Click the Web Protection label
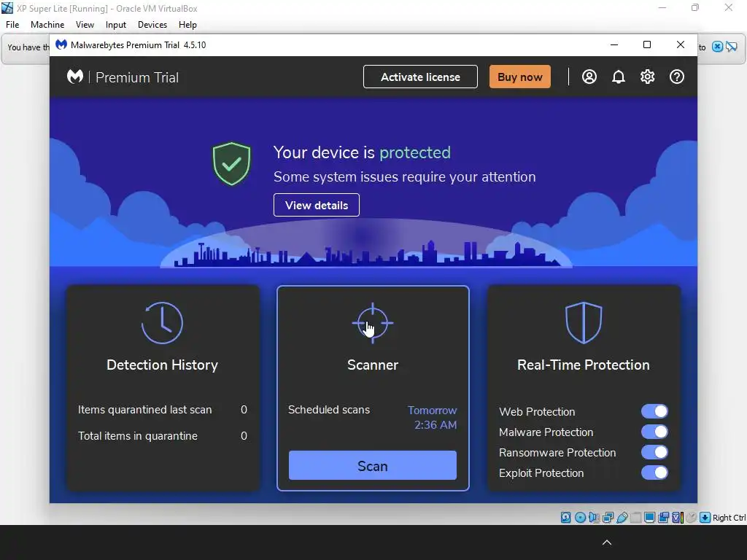This screenshot has width=747, height=560. coord(537,411)
